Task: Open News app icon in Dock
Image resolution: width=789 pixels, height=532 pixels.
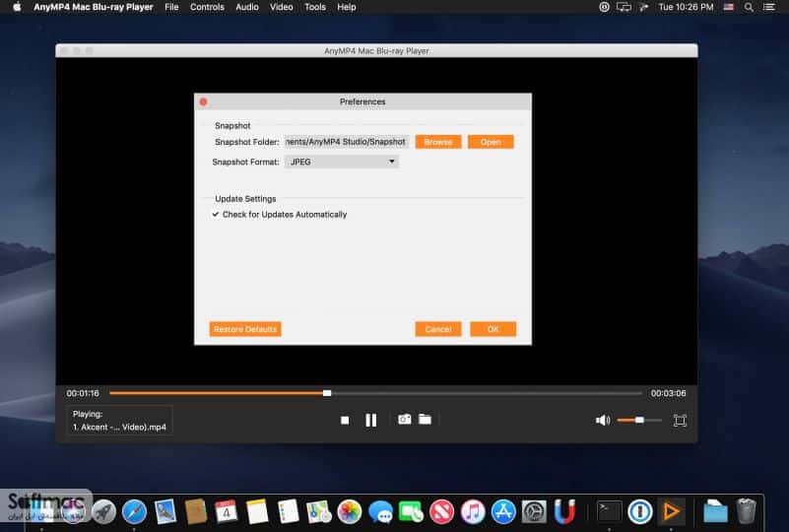Action: point(442,512)
